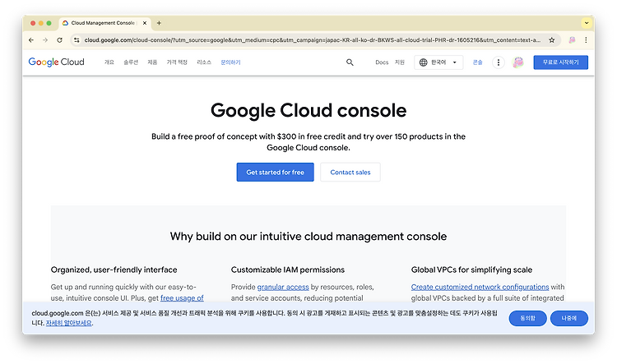Click the 문의하기 nav link
Screen dimensions: 617x364
[x=230, y=62]
